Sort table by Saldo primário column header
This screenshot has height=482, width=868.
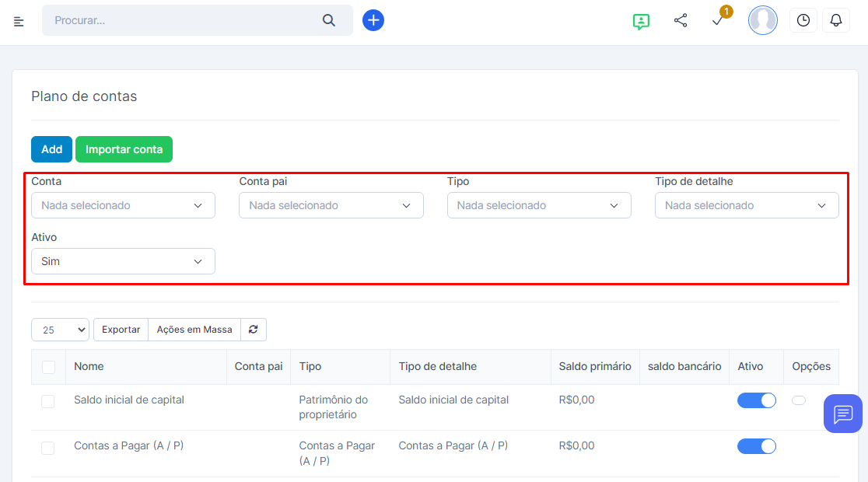[x=595, y=366]
